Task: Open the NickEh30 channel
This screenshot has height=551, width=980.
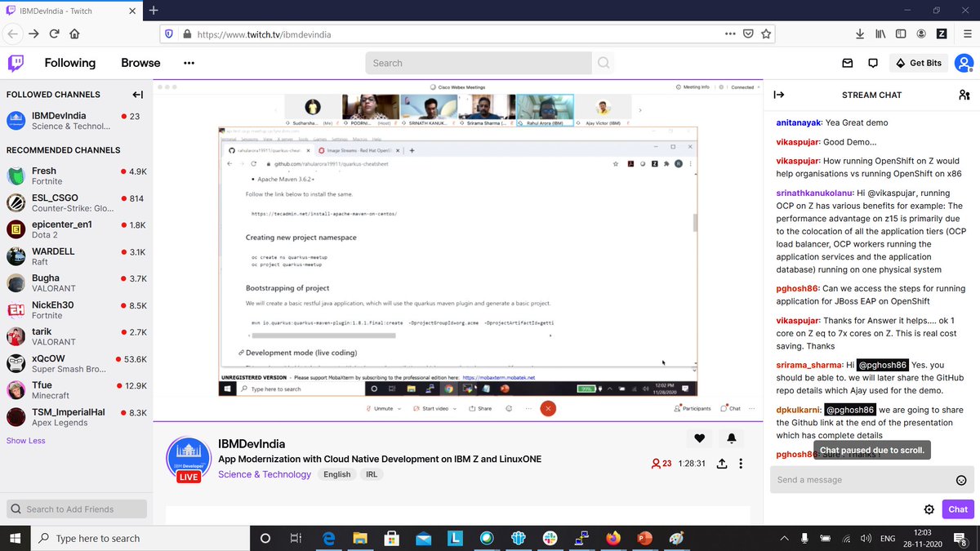Action: [77, 310]
